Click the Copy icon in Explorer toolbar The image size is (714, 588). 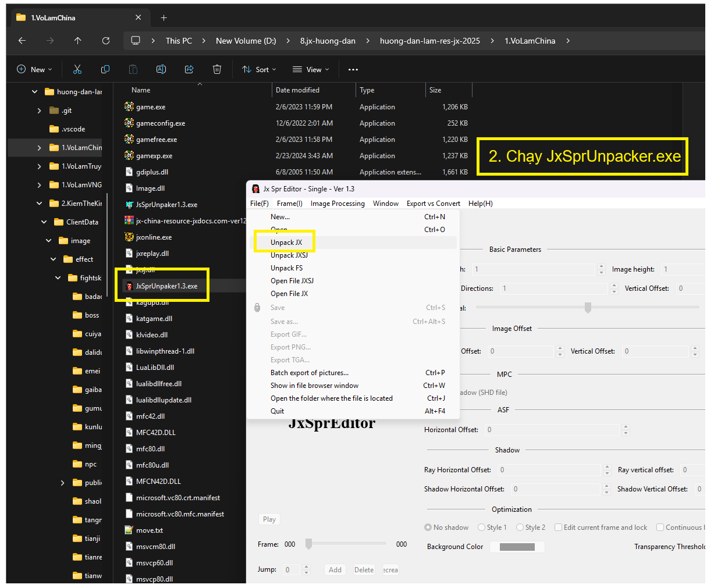(105, 69)
